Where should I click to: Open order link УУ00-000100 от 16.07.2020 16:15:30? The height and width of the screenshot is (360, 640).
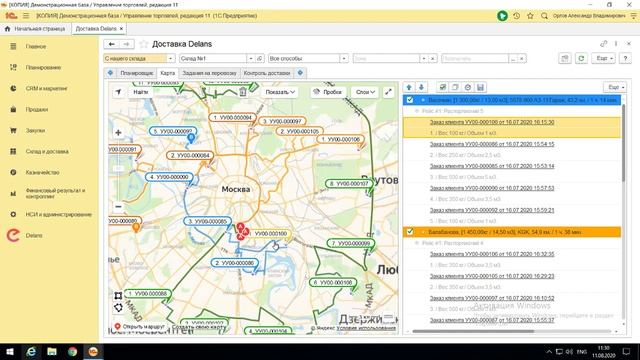[x=492, y=122]
